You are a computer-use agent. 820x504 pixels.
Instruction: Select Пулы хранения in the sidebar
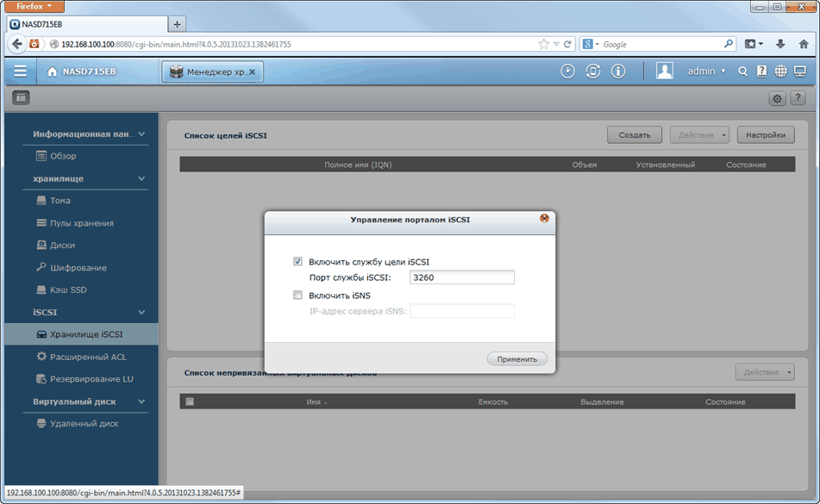tap(81, 223)
